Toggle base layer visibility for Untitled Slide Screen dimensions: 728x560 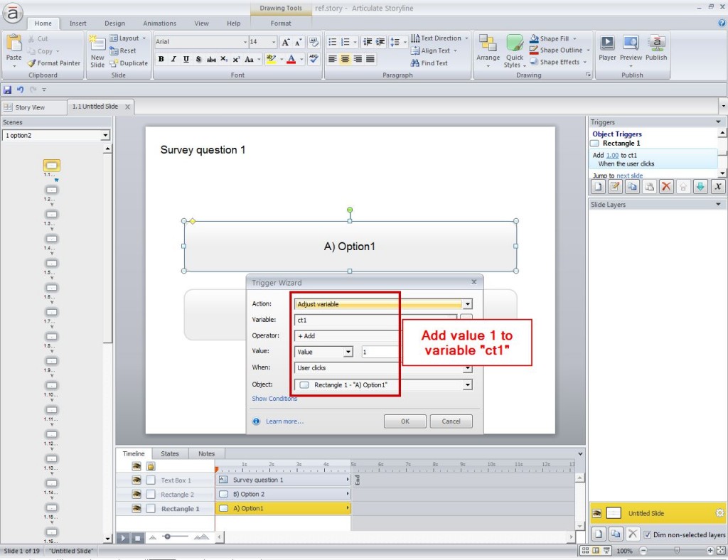coord(596,513)
